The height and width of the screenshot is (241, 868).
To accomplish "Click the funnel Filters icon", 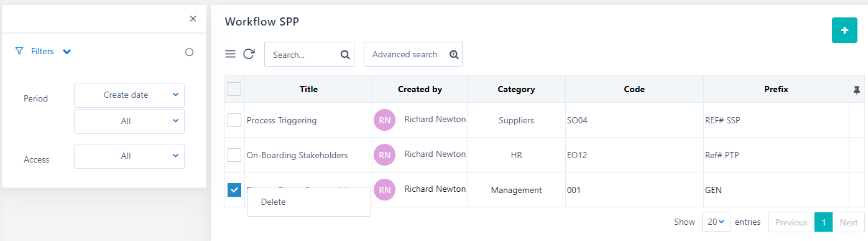I will pos(19,52).
